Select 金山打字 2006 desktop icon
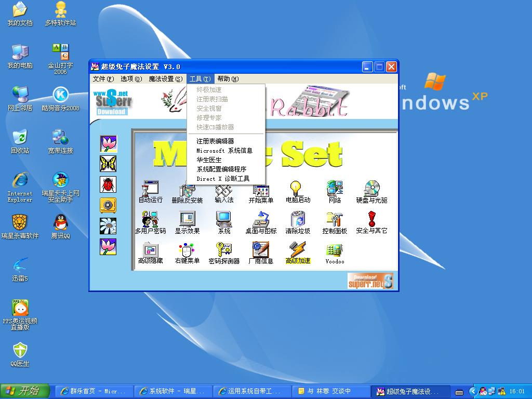The width and height of the screenshot is (532, 399). click(x=60, y=59)
